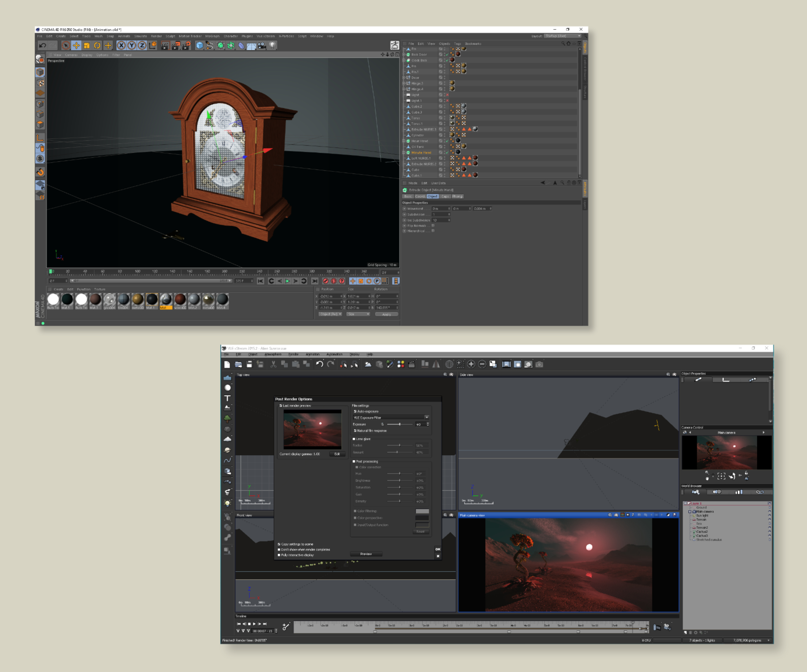Check Don't show when render completes
The width and height of the screenshot is (807, 672).
click(x=279, y=549)
